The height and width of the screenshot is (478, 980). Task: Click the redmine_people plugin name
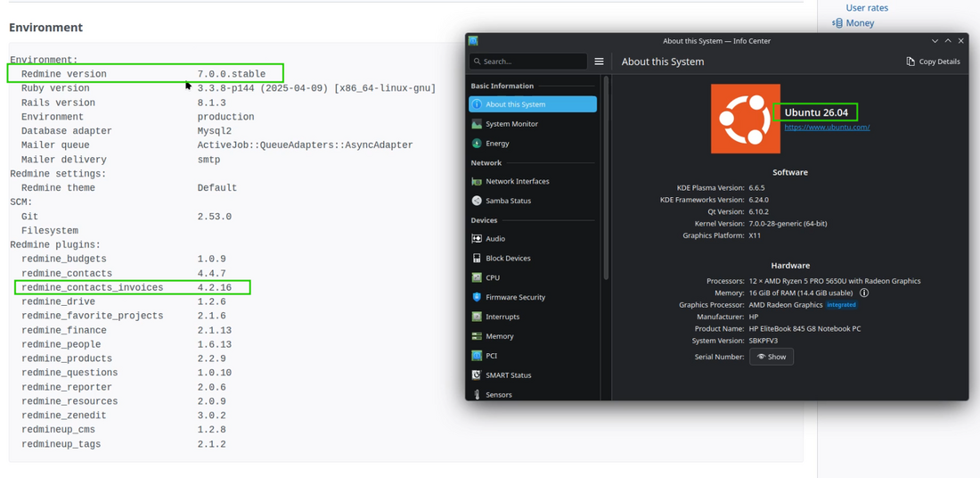coord(61,345)
